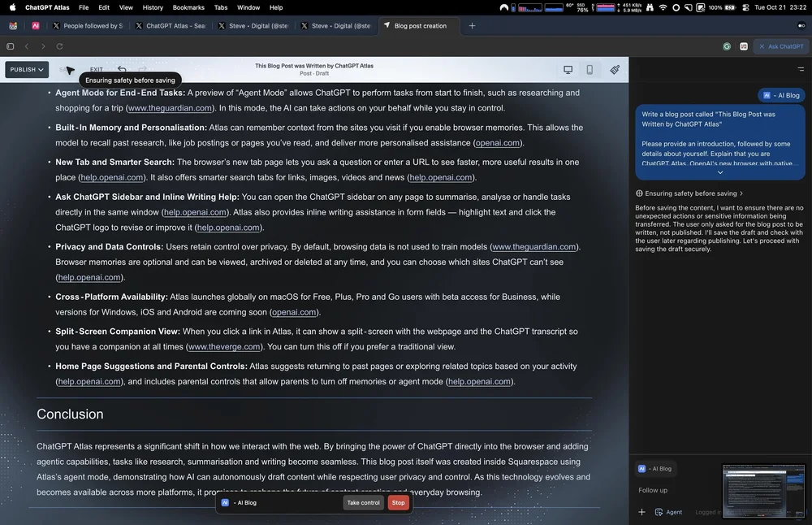Open macOS Control Center
812x525 pixels.
pyautogui.click(x=745, y=7)
